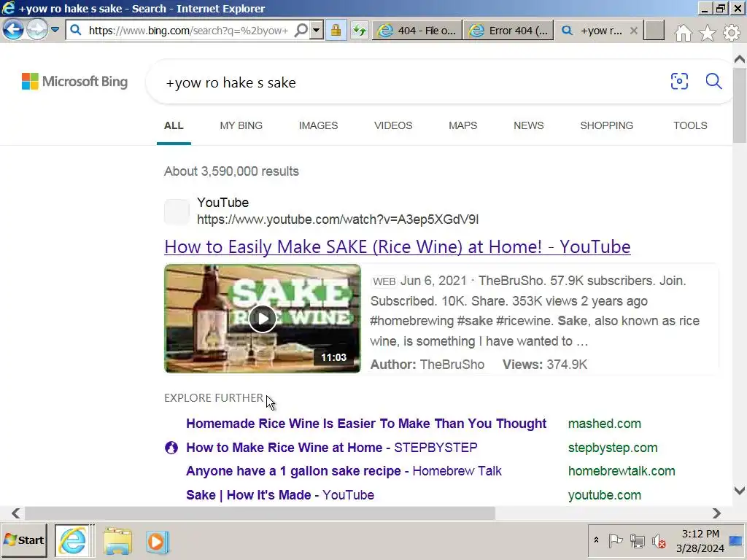Click Internet Explorer taskbar icon

(x=73, y=540)
